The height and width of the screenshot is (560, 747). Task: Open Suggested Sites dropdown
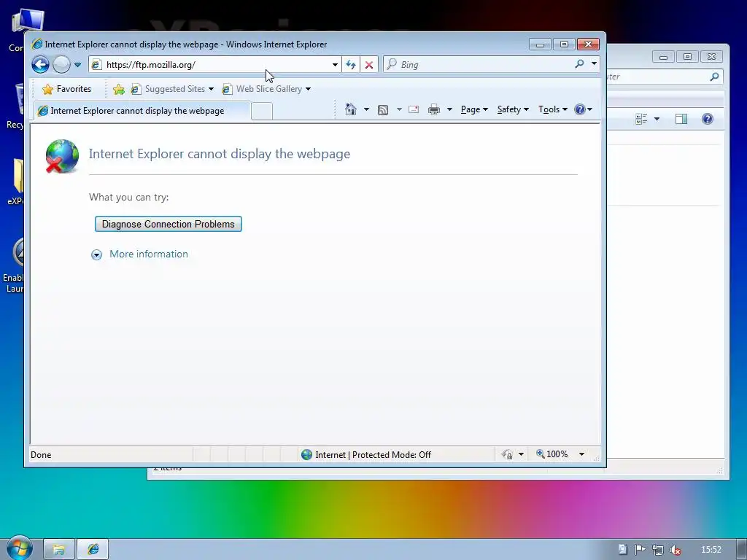click(x=172, y=89)
